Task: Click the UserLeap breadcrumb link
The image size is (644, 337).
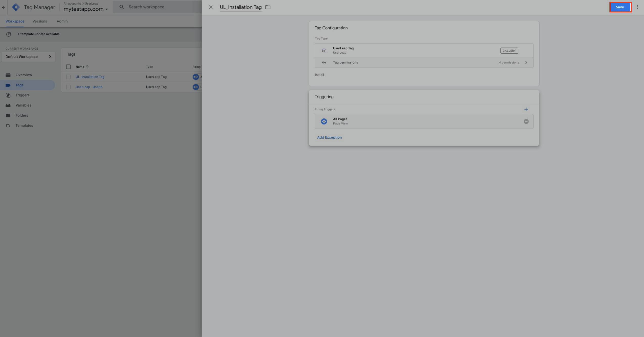Action: (91, 4)
